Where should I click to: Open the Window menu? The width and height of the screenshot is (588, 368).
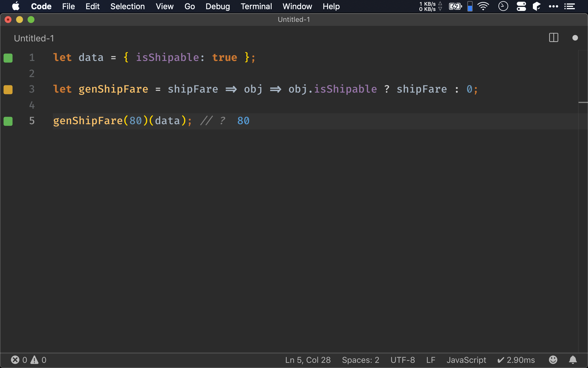(x=297, y=6)
